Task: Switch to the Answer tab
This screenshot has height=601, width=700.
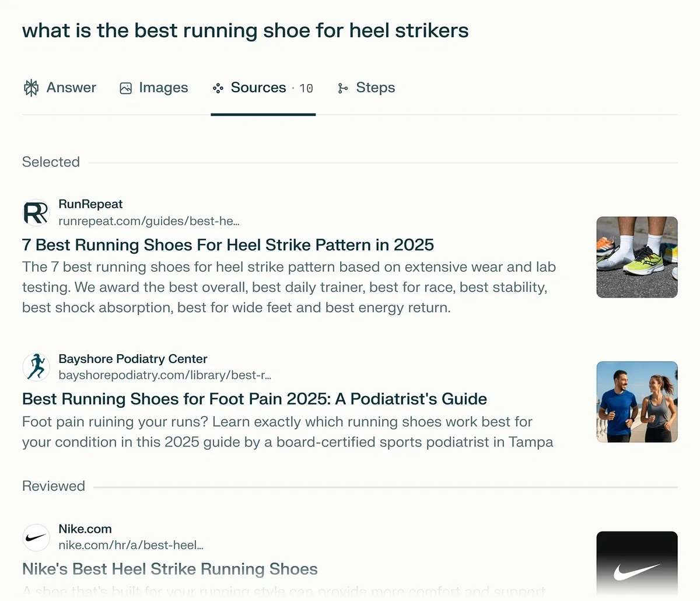Action: pos(71,88)
